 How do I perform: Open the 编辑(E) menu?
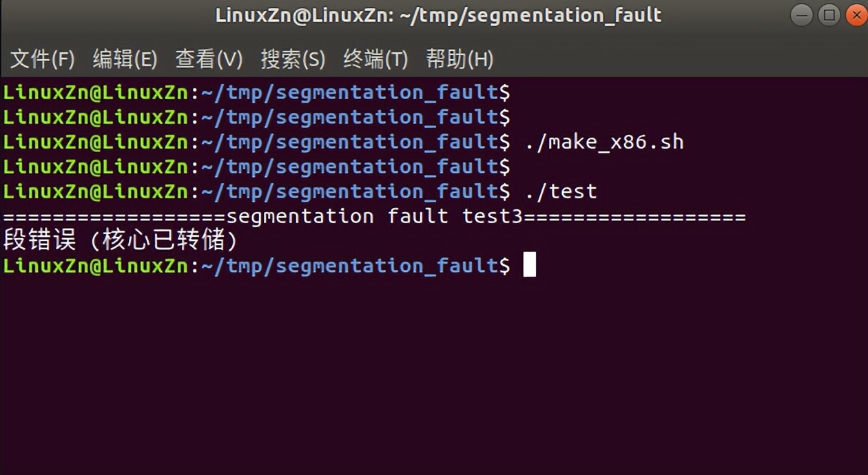[x=125, y=60]
